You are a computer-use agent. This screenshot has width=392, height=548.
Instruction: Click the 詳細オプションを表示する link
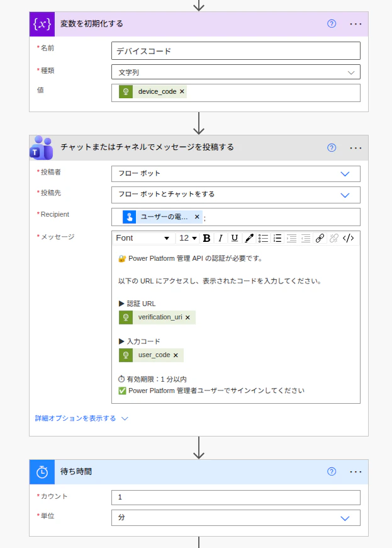point(76,418)
